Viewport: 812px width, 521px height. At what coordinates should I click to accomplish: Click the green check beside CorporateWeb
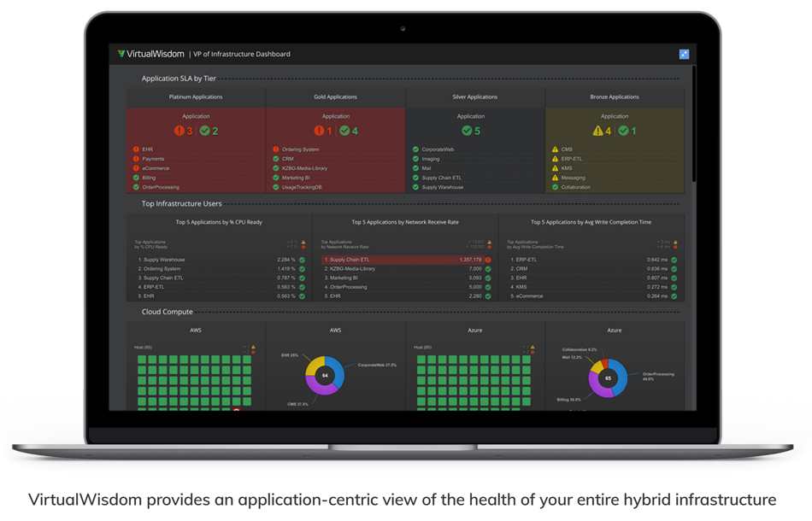tap(416, 149)
